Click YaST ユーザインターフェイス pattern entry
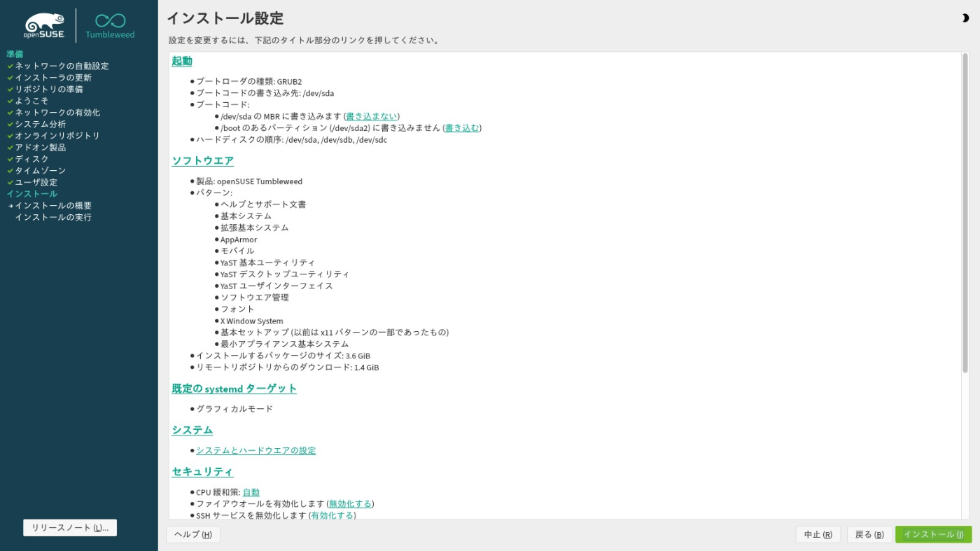 276,286
